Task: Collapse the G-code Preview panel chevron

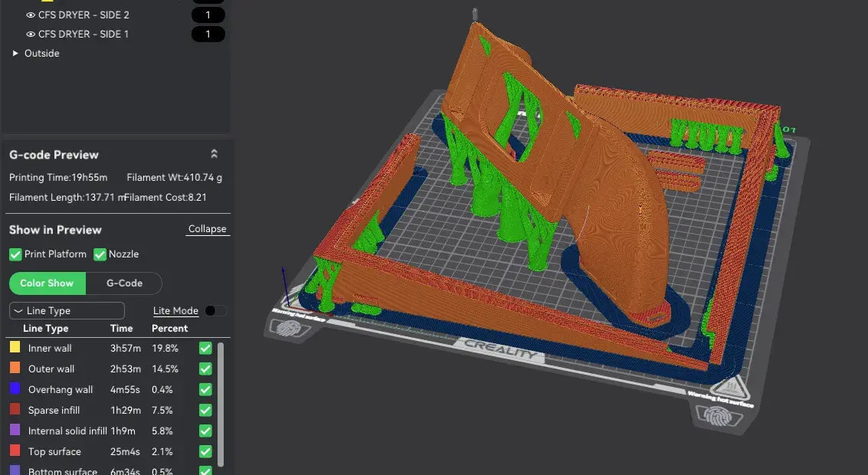Action: click(215, 154)
